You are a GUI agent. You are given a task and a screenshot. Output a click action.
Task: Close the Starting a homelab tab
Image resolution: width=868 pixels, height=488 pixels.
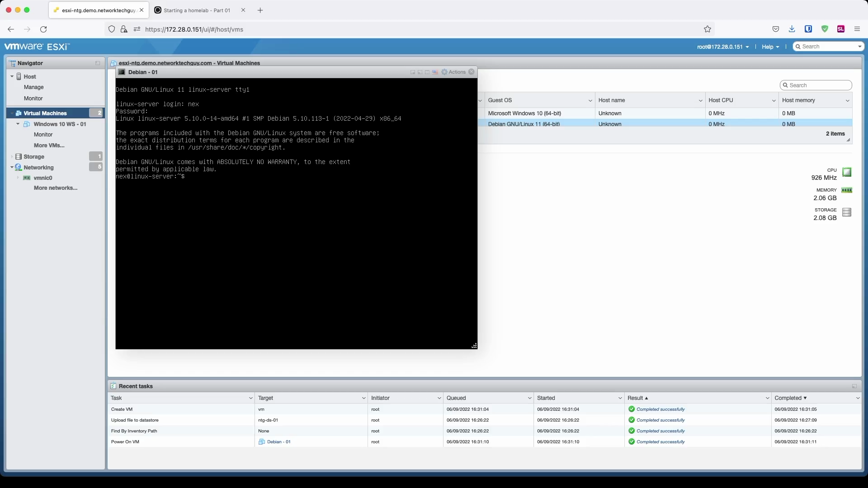(243, 10)
